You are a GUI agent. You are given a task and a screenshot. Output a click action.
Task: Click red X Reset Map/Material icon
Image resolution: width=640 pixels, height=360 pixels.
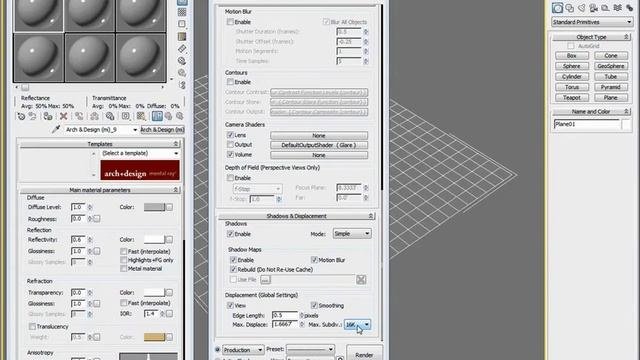[63, 116]
